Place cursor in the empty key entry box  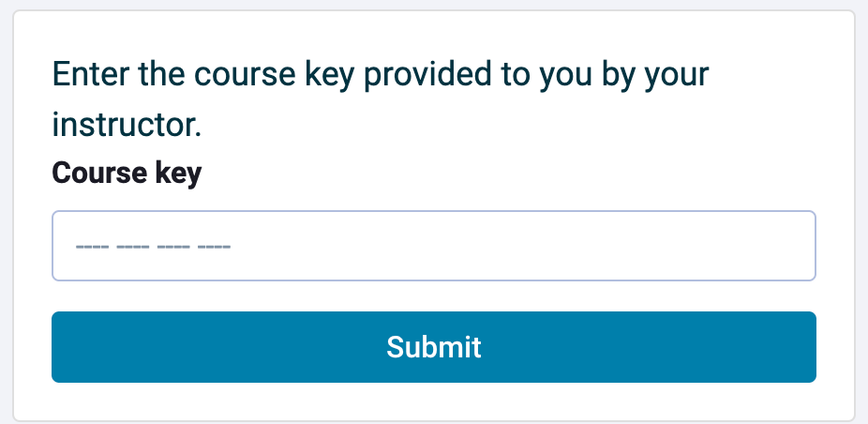[433, 246]
